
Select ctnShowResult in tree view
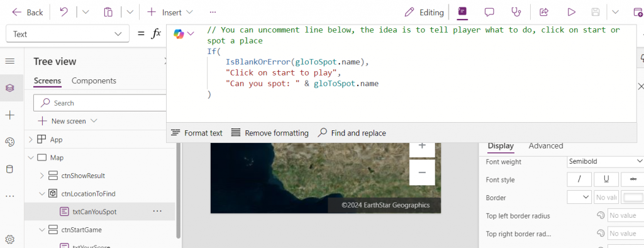coord(83,176)
